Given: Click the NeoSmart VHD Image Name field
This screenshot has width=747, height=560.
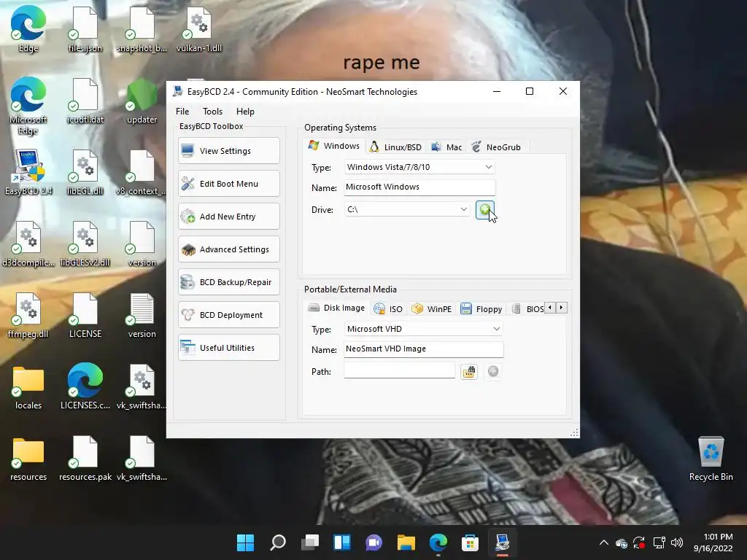Looking at the screenshot, I should click(x=424, y=349).
